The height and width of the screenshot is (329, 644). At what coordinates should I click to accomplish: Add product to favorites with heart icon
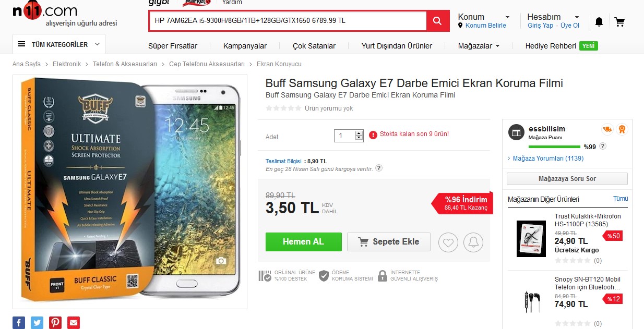coord(448,242)
